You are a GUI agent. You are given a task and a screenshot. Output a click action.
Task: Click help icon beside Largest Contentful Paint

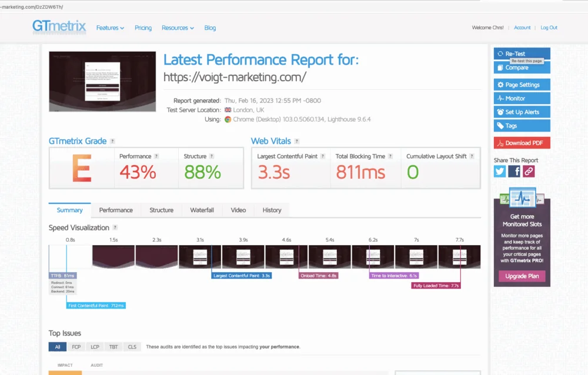pos(323,156)
